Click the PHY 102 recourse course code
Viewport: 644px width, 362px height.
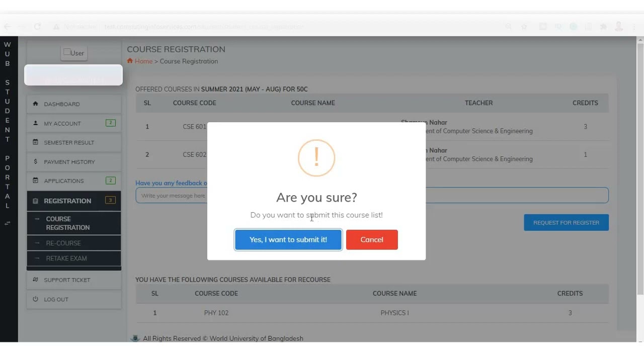click(x=216, y=313)
